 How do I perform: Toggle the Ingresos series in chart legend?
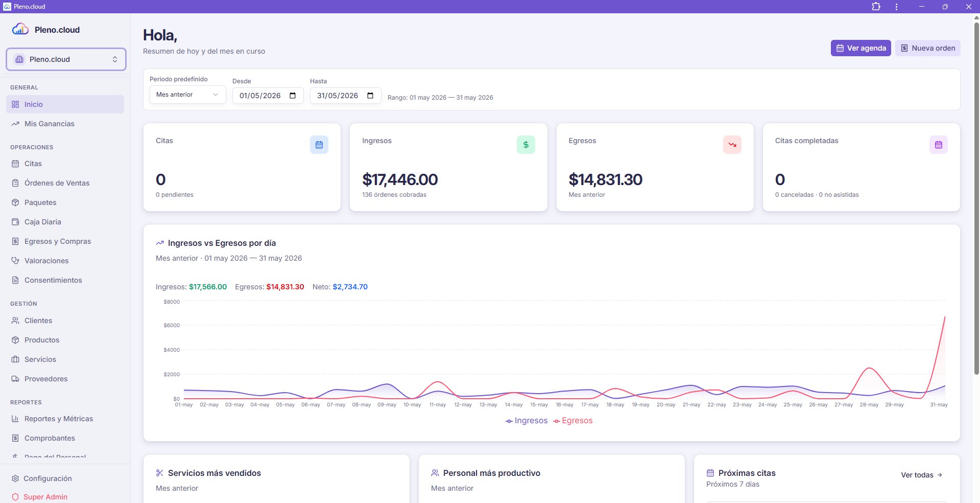(x=527, y=421)
